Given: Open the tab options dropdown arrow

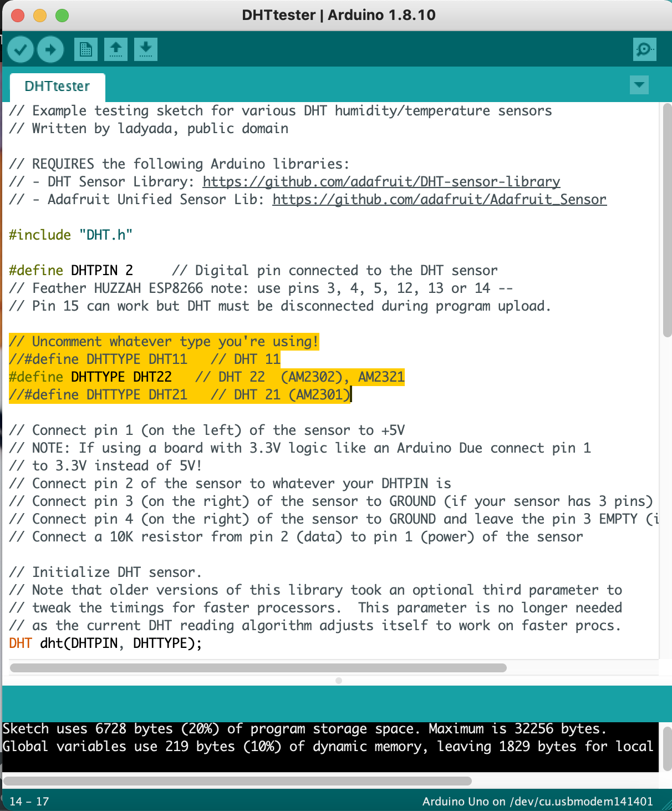Looking at the screenshot, I should click(x=639, y=85).
